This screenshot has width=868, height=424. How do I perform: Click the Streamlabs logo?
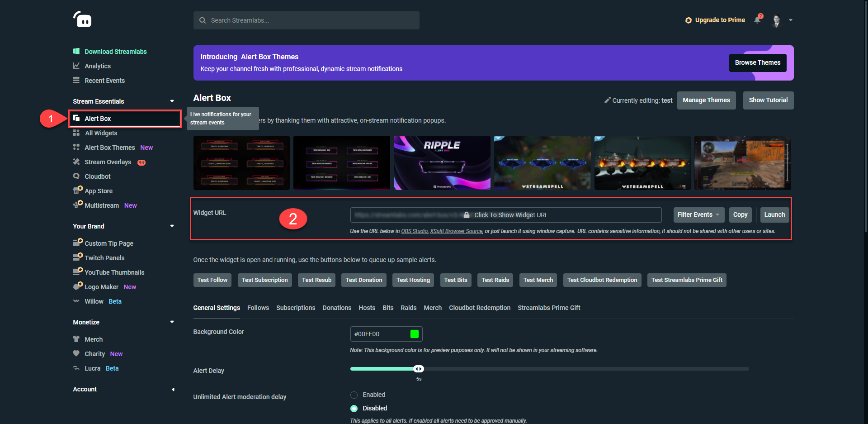point(82,19)
